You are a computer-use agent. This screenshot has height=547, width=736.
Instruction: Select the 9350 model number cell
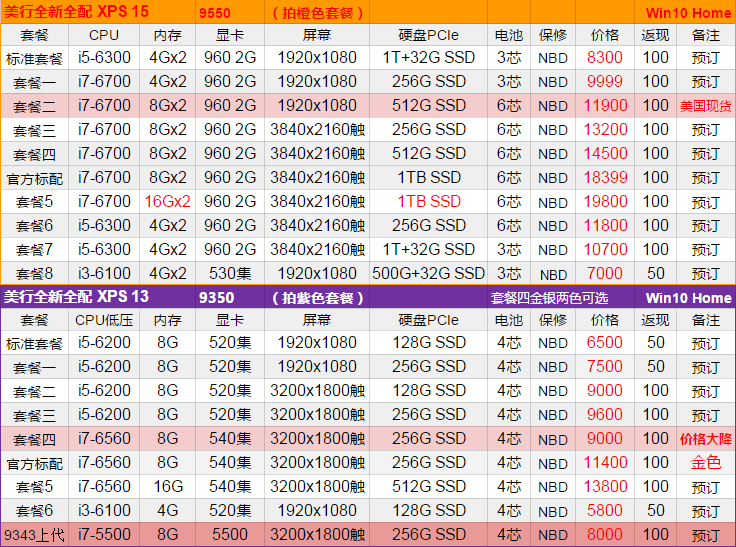pyautogui.click(x=217, y=298)
